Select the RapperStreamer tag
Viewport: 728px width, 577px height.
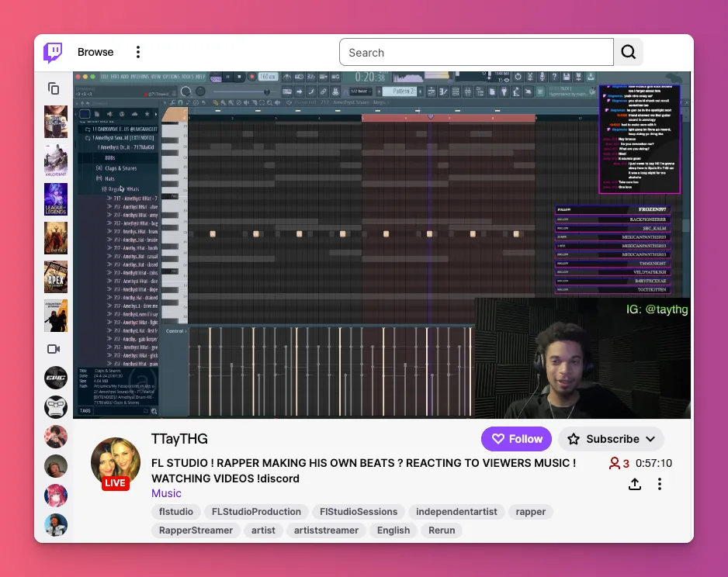[x=196, y=530]
